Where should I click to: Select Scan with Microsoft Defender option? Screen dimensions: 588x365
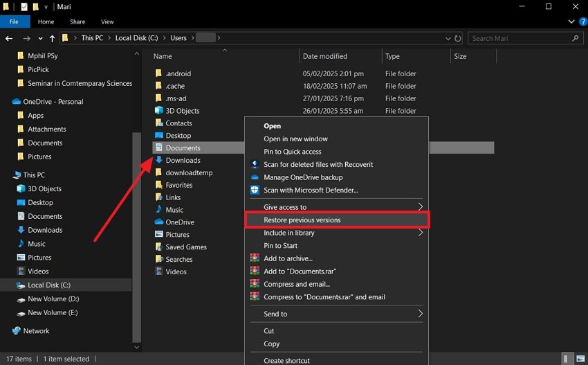(x=311, y=190)
